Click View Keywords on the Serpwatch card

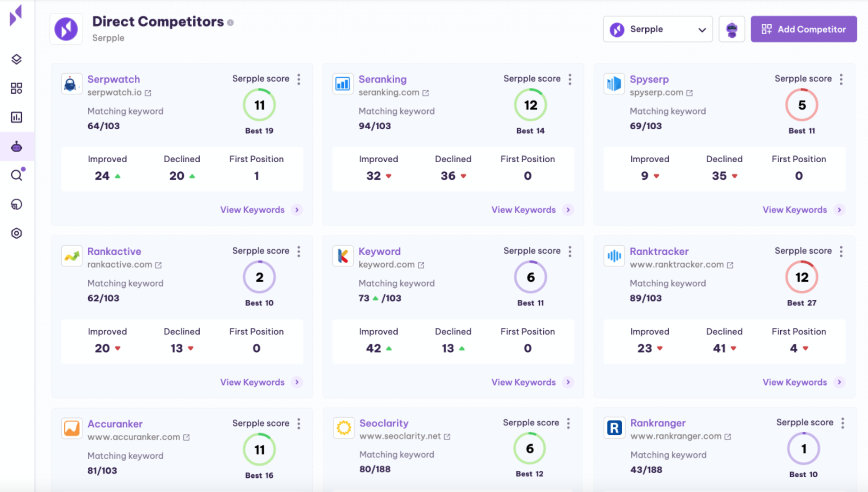[x=261, y=210]
